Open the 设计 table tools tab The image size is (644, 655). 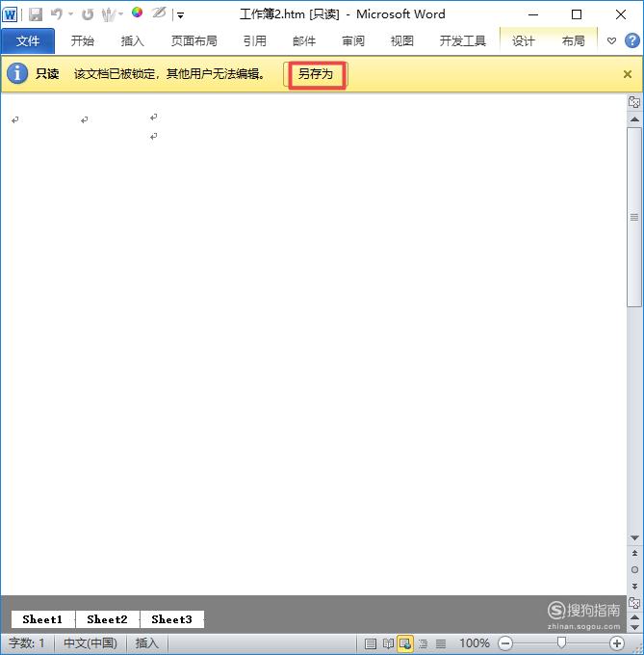point(524,40)
